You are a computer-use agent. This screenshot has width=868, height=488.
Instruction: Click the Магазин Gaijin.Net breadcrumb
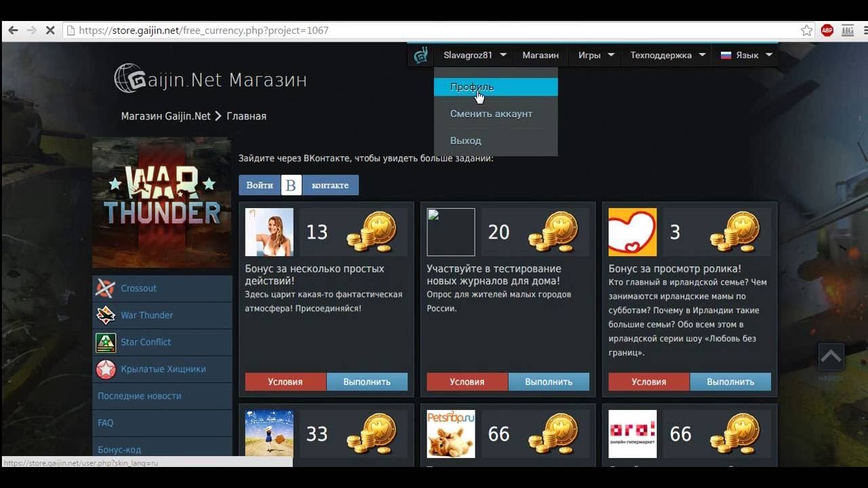166,116
